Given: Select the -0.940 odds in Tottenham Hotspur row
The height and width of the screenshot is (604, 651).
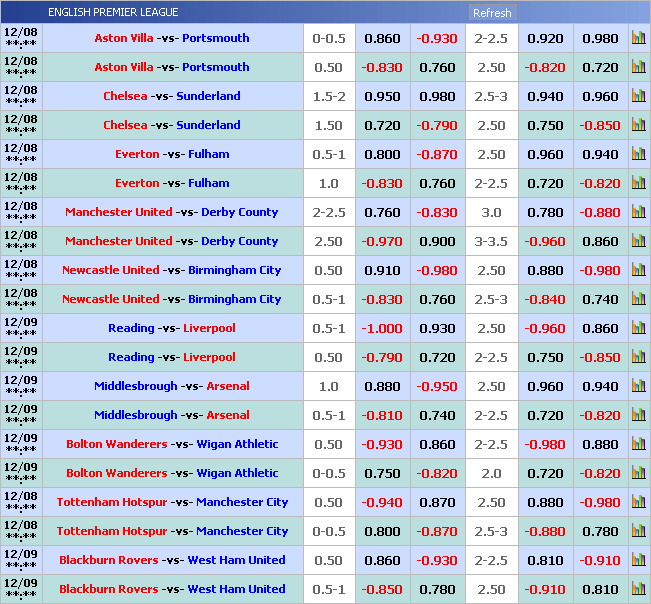Looking at the screenshot, I should tap(382, 502).
